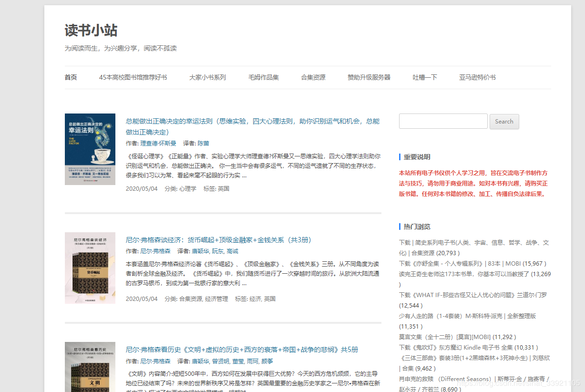585x392 pixels.
Task: Open 45本高校图书馆推荐好书 menu item
Action: point(133,77)
